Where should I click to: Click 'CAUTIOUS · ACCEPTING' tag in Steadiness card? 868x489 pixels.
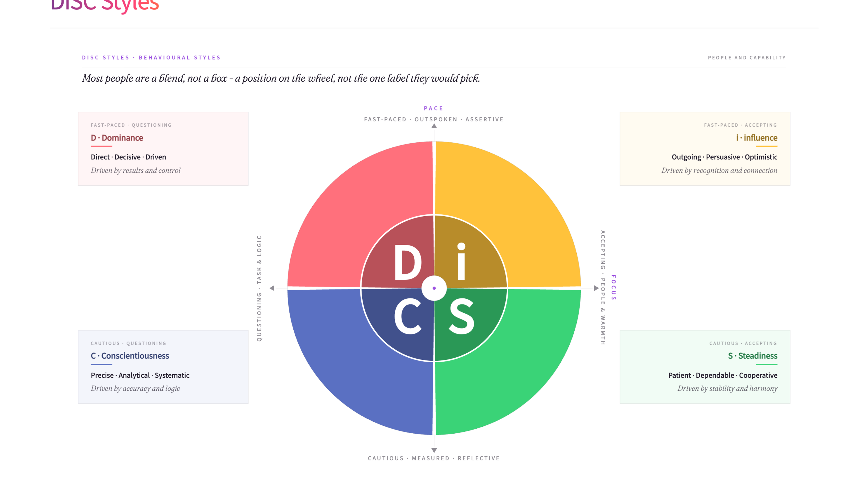pos(743,343)
